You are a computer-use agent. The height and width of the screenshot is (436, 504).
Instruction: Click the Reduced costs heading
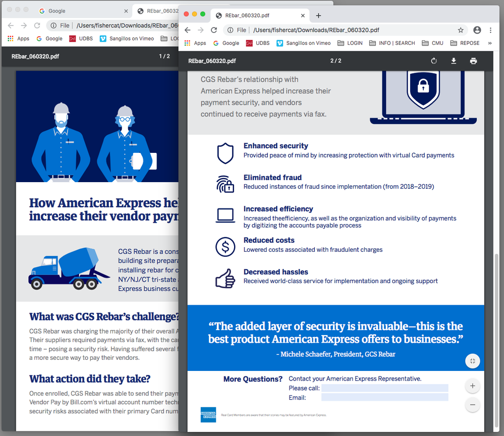point(269,240)
